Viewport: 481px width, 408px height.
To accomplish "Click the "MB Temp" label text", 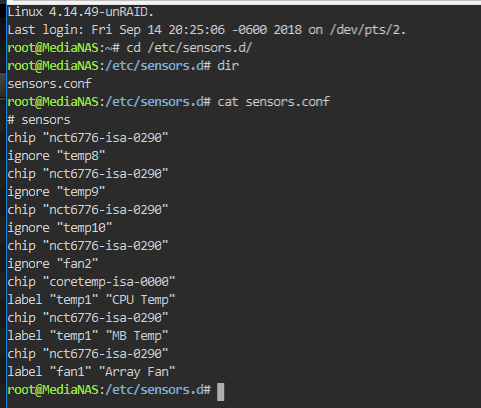I will (137, 336).
